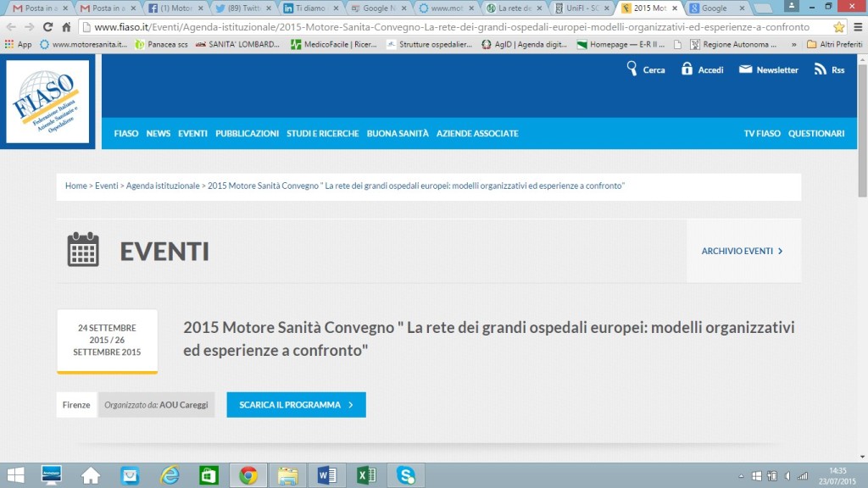Image resolution: width=868 pixels, height=488 pixels.
Task: Open the BUONA SANITÀ menu item
Action: (398, 133)
